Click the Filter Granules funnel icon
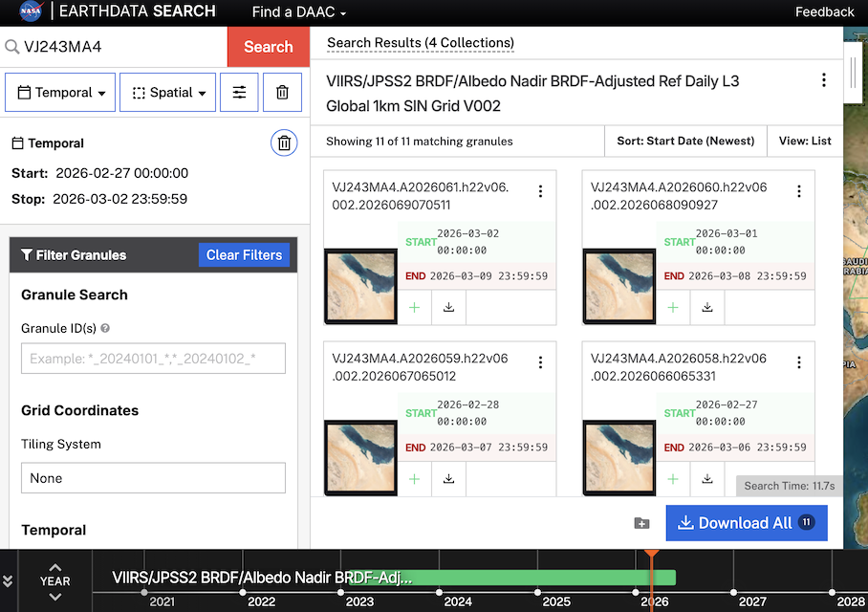Viewport: 868px width, 612px height. click(27, 254)
